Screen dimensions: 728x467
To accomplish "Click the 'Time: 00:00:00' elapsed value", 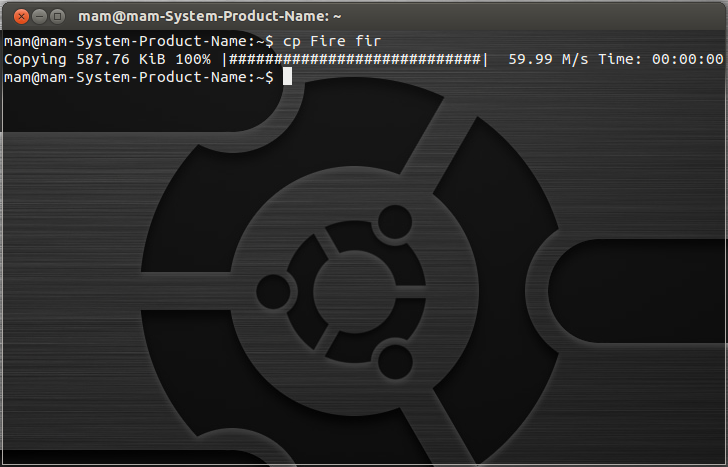I will tap(661, 59).
